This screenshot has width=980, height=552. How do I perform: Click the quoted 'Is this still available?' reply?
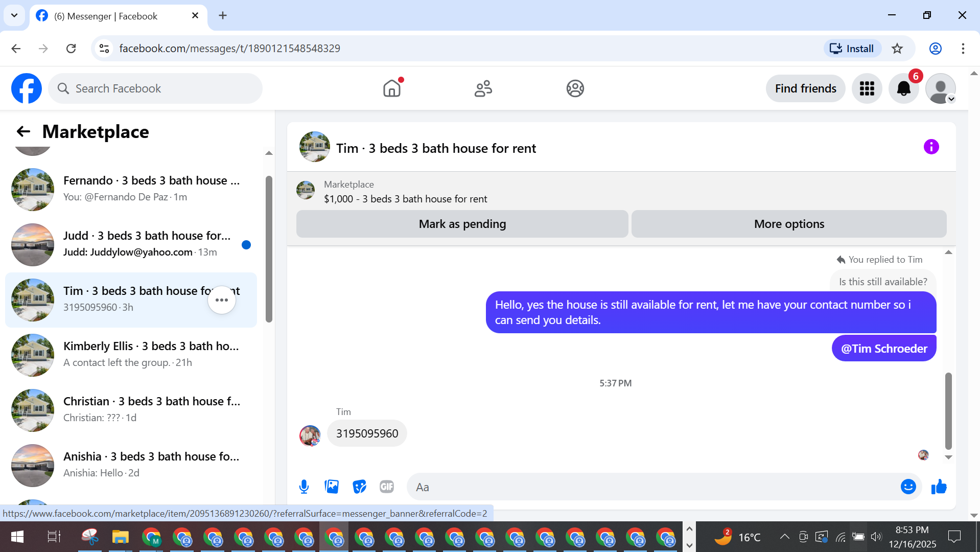(883, 282)
